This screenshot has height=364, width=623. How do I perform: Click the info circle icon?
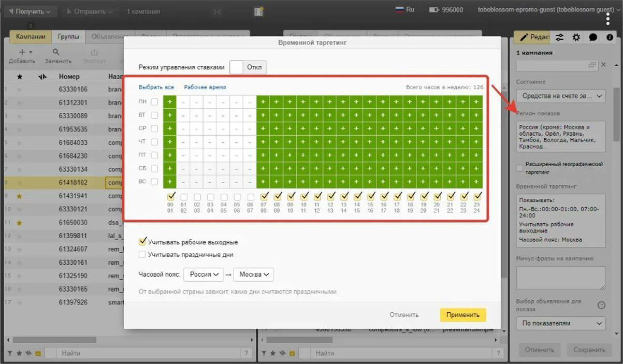(610, 37)
